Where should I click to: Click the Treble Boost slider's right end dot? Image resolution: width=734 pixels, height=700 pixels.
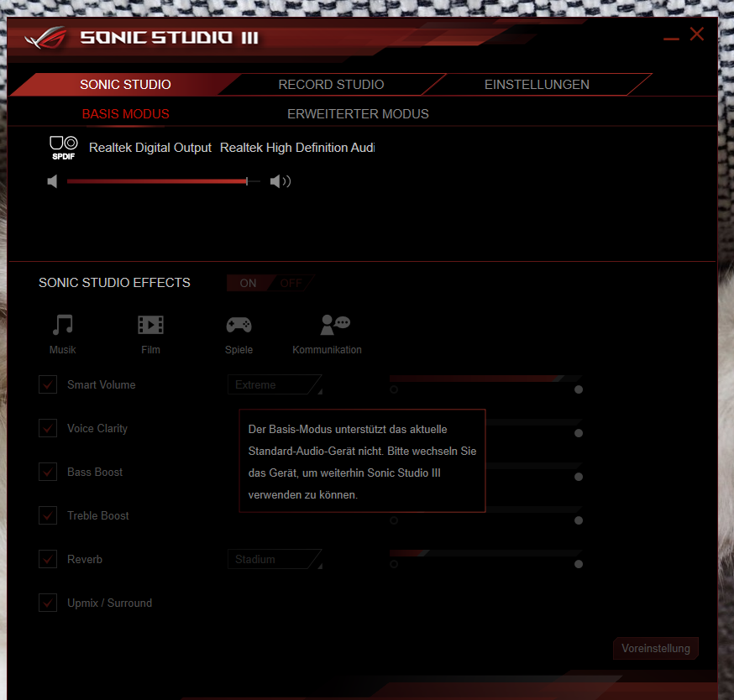(x=579, y=520)
